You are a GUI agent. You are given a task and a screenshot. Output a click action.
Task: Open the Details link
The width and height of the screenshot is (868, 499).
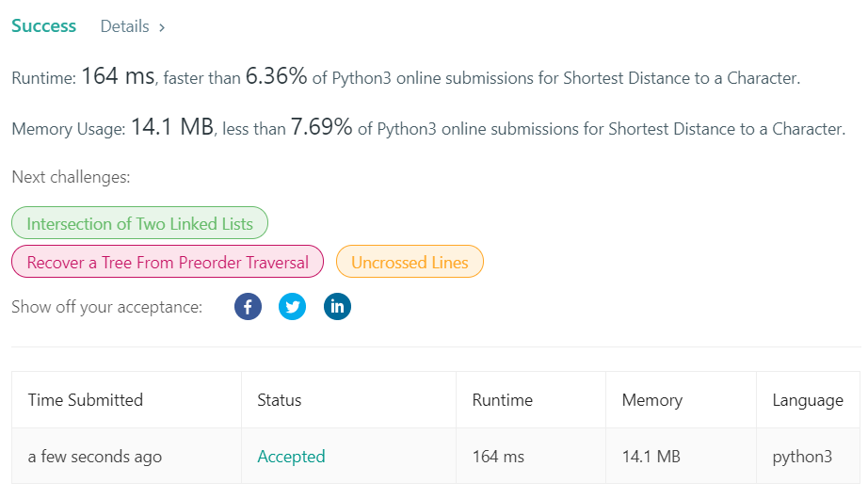click(124, 26)
